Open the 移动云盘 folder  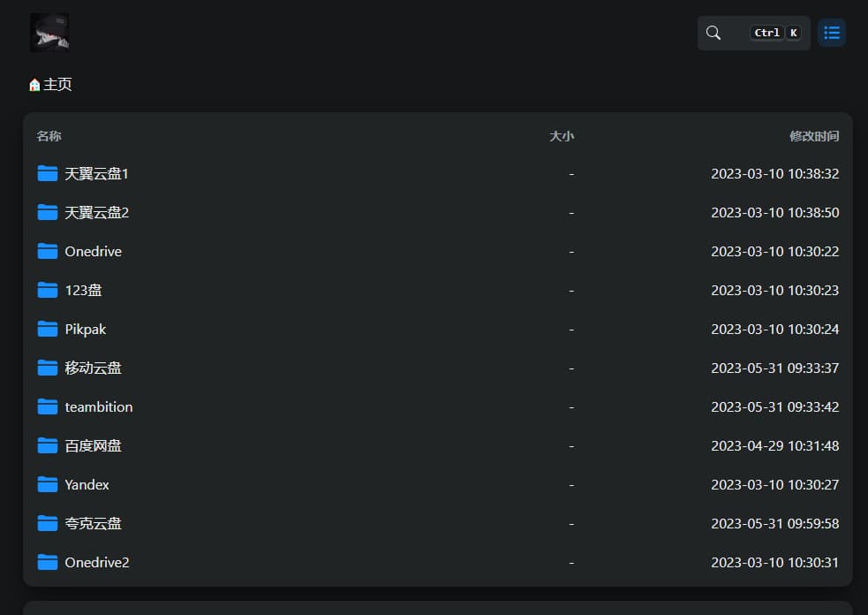point(93,368)
